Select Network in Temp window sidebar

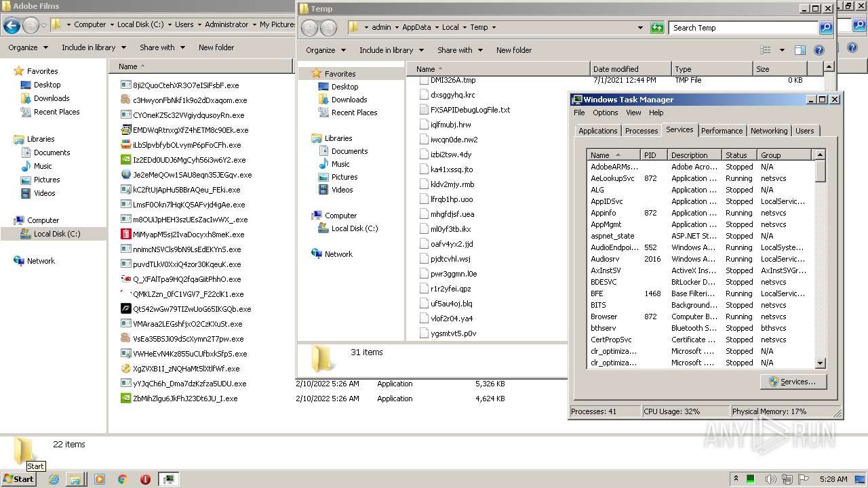pos(338,254)
